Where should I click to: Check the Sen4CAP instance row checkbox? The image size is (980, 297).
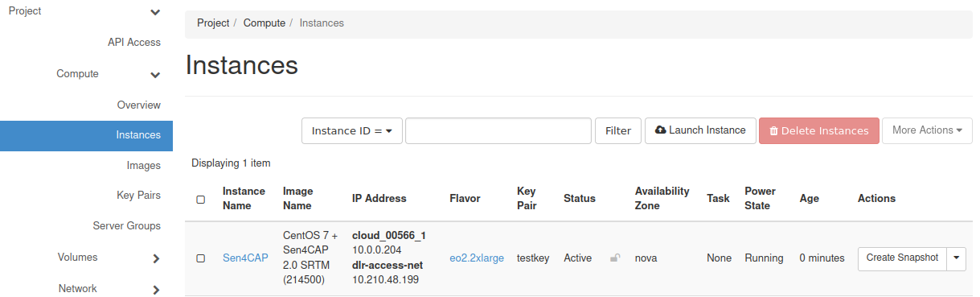pyautogui.click(x=201, y=258)
